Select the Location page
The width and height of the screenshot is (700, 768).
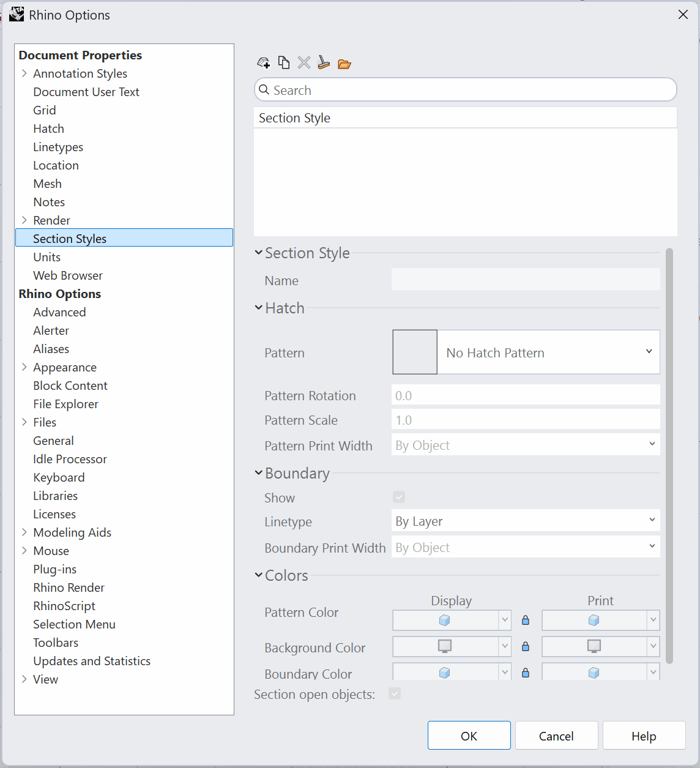point(56,165)
